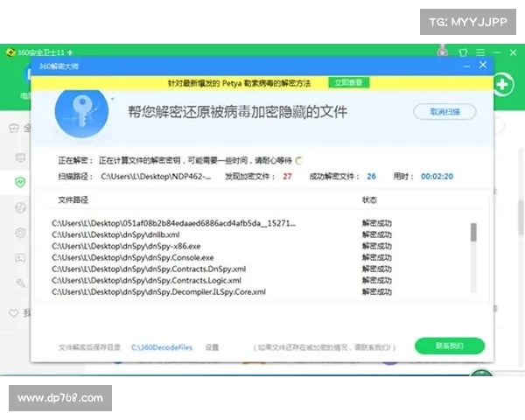Click the Petya 勒索病毒 notice text

[240, 83]
